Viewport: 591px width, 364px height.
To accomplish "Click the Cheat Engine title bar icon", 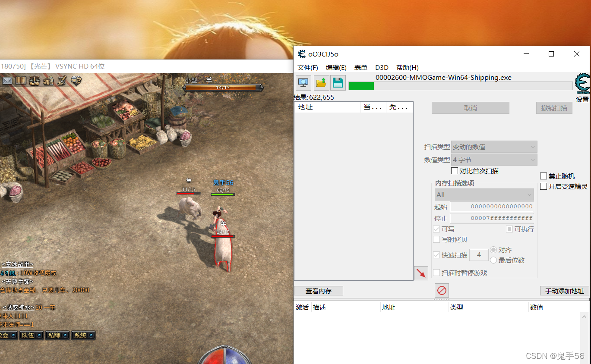I will (302, 54).
